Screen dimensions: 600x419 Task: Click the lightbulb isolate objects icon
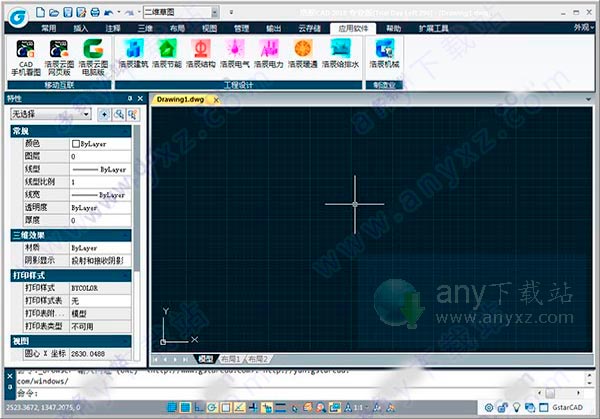(517, 408)
